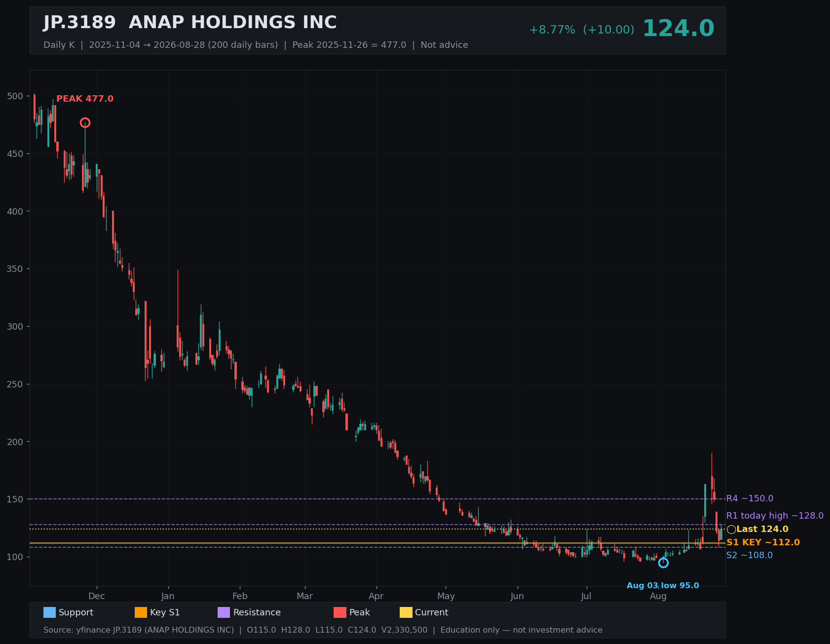Click the "S1 KEY ~112.0" support label
Image resolution: width=830 pixels, height=644 pixels.
[763, 543]
